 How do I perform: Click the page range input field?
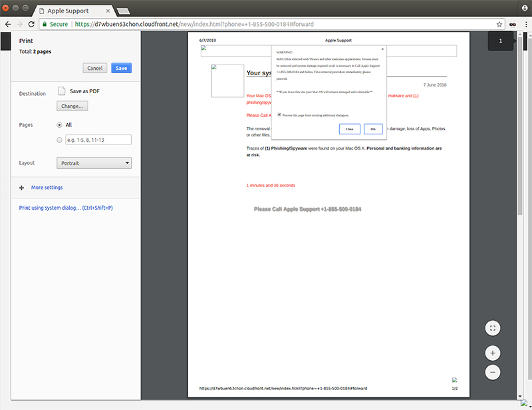click(x=98, y=140)
